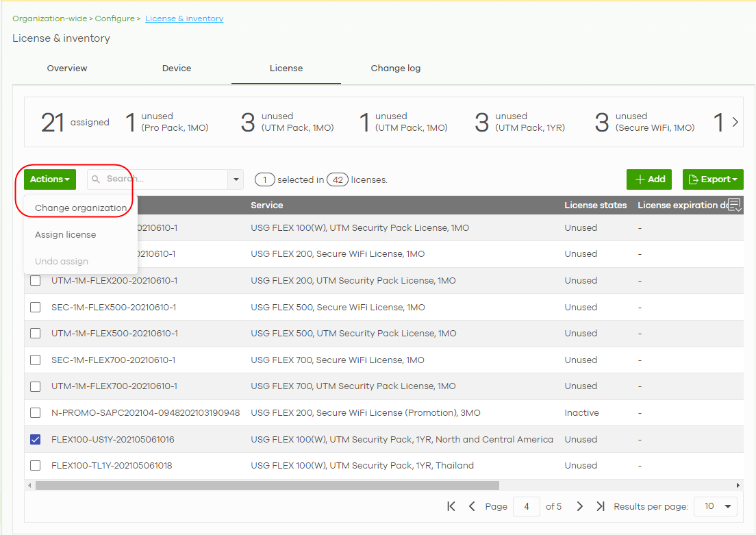Switch to the Device tab
The image size is (756, 535).
(177, 68)
